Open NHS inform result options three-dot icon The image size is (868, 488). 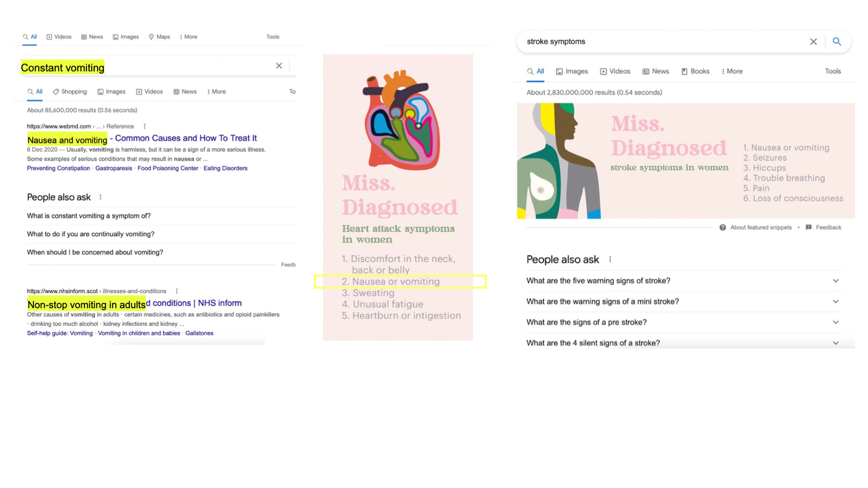(177, 291)
